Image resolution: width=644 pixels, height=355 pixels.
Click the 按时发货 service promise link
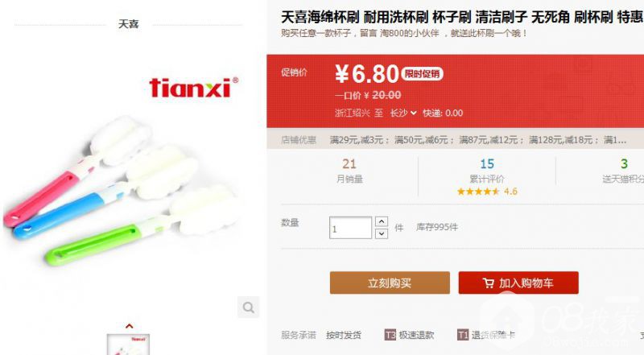(x=344, y=335)
